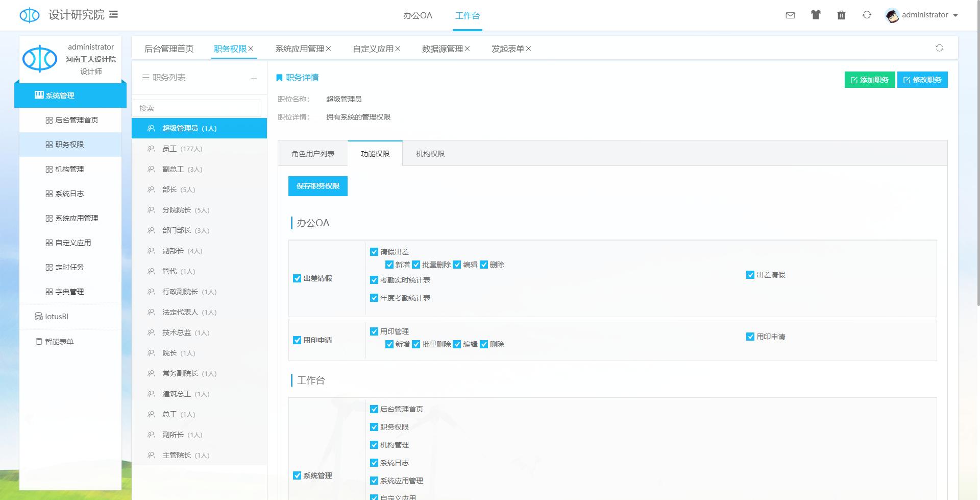The width and height of the screenshot is (980, 500).
Task: Open the administrator account dropdown
Action: pyautogui.click(x=922, y=15)
